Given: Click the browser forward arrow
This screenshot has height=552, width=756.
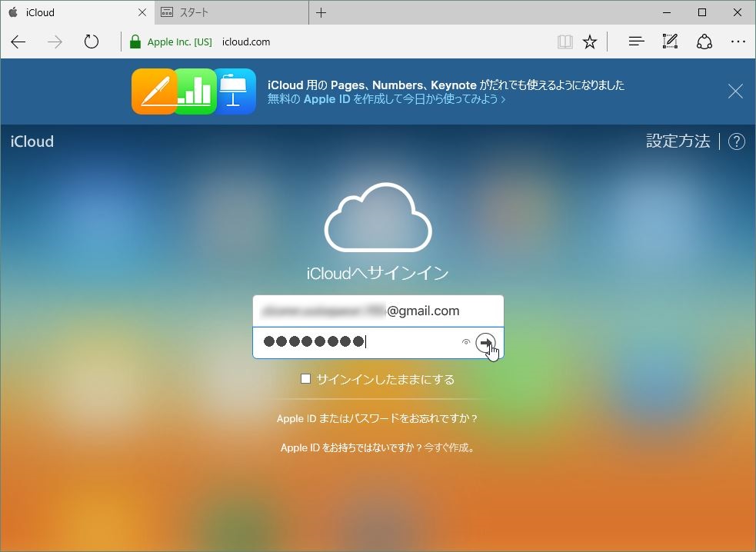Looking at the screenshot, I should tap(55, 42).
